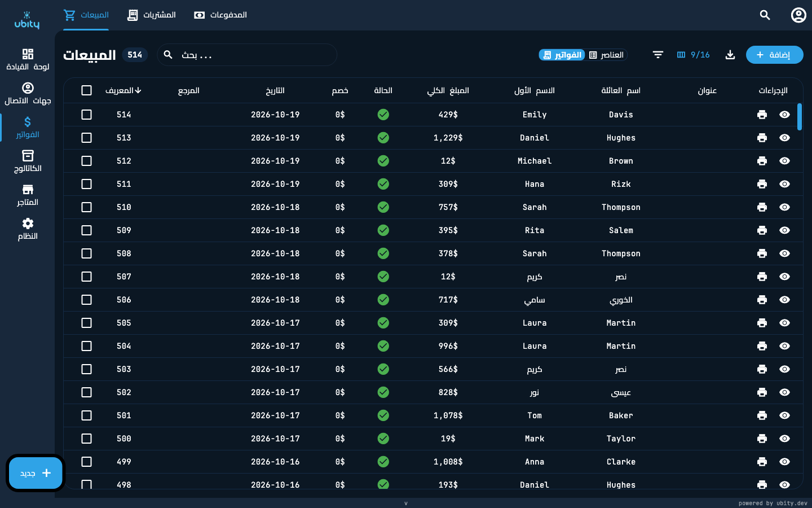Expand the bottom panel chevron
Screen dimensions: 812x508
406,503
